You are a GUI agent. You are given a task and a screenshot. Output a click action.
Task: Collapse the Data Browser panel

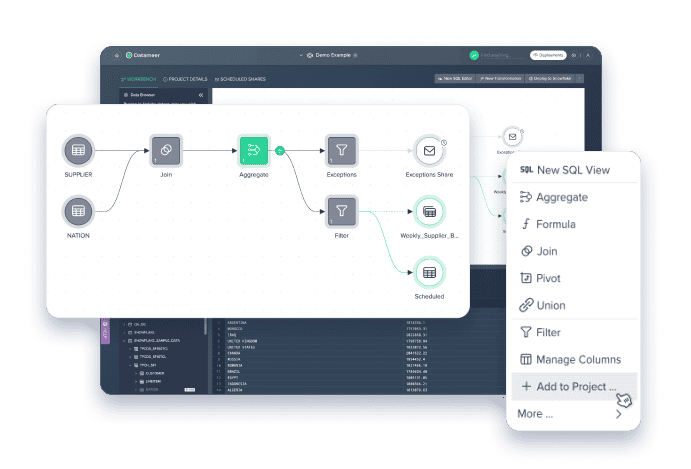point(201,95)
